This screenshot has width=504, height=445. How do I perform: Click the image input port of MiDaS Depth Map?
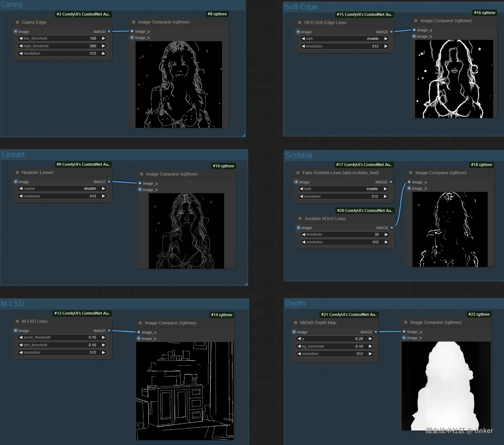294,332
